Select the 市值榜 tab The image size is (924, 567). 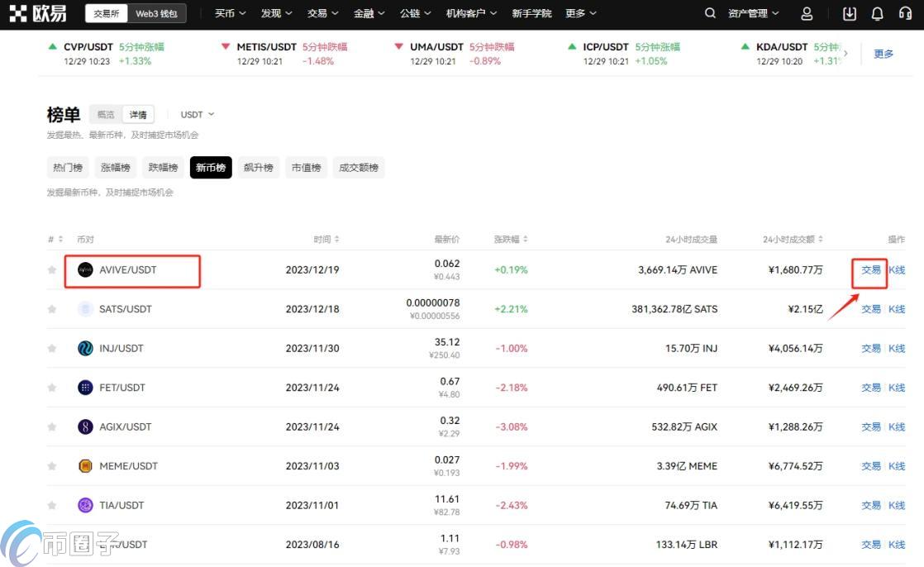tap(307, 168)
